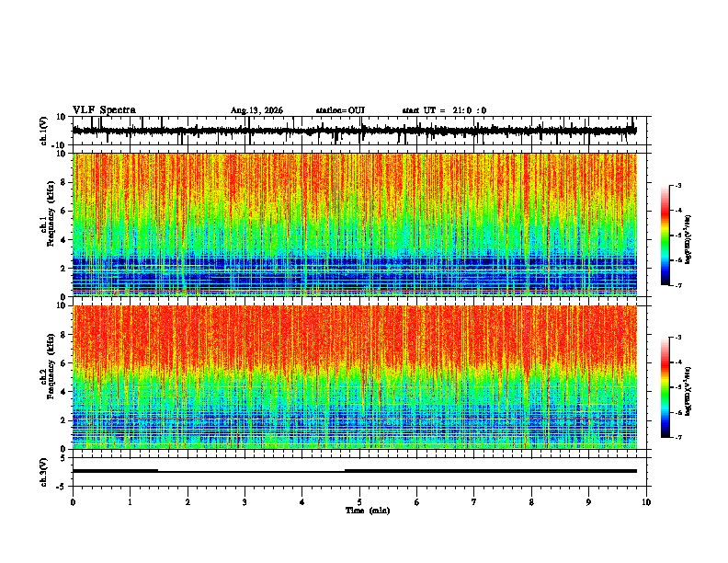Click time-axis tick label "6"
Viewport: 728px width, 563px height.
pos(417,502)
